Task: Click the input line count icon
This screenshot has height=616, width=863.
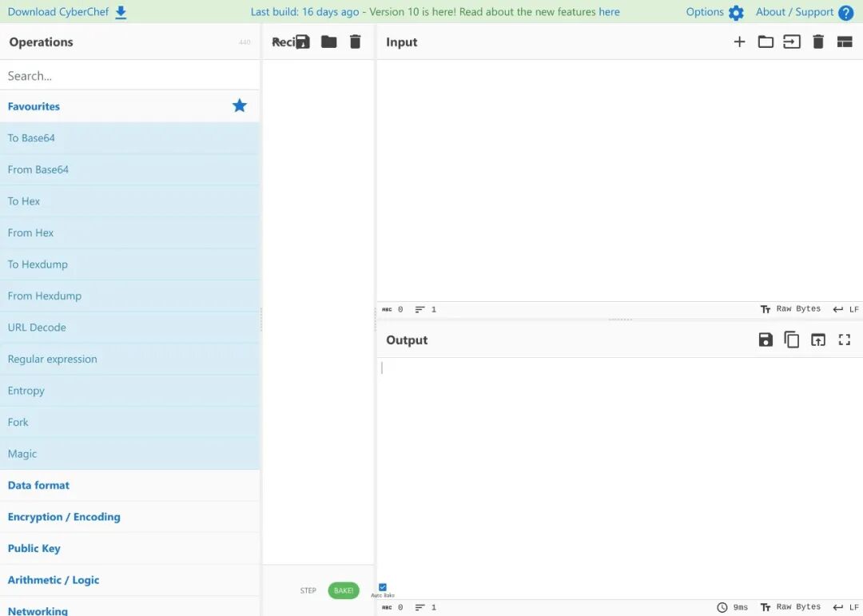Action: 420,309
